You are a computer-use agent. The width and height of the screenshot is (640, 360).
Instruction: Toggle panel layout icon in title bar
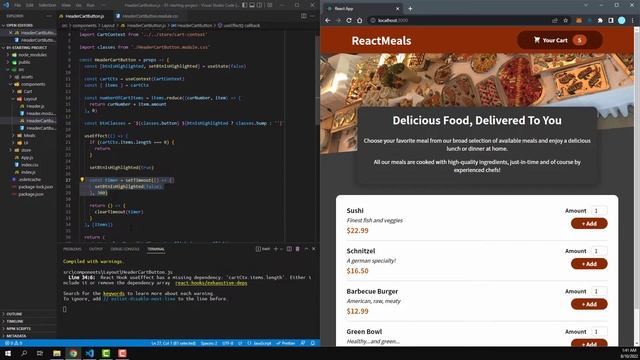tap(252, 5)
